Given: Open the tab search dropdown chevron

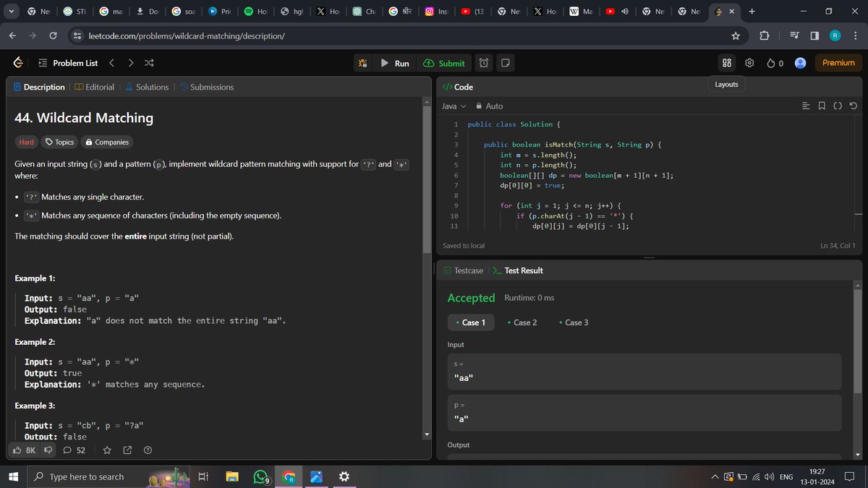Looking at the screenshot, I should pos(11,12).
